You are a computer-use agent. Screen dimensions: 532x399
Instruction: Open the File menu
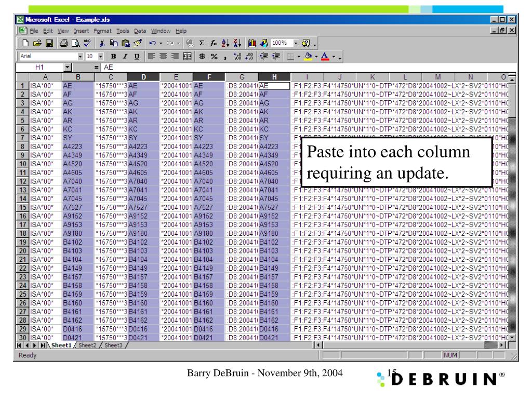pyautogui.click(x=34, y=31)
